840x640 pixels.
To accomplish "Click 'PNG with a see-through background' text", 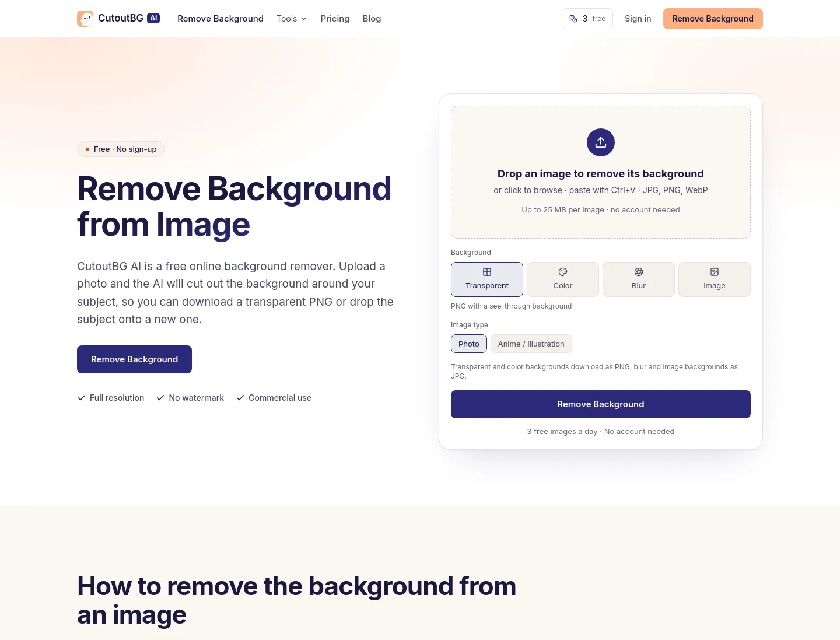I will pos(511,306).
